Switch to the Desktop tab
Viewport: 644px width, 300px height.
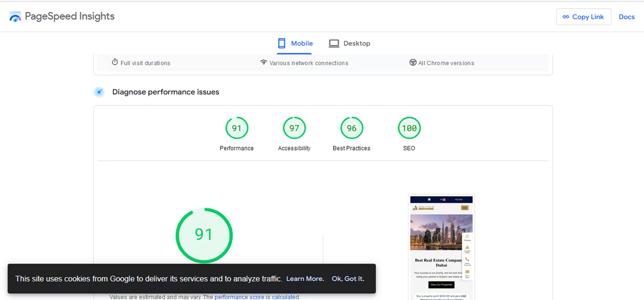point(349,43)
